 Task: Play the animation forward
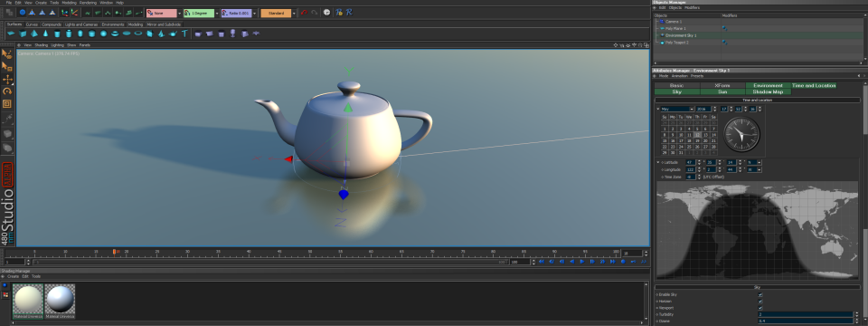582,262
